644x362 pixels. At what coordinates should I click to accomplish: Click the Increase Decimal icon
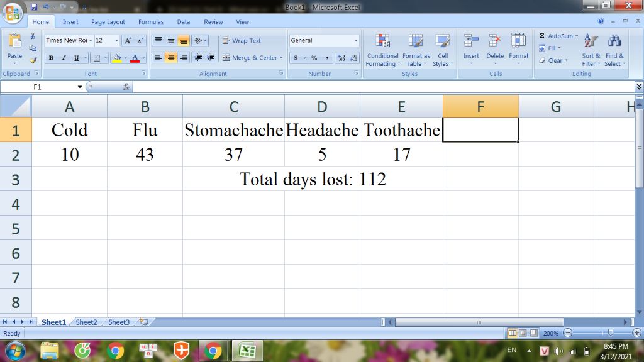pos(341,58)
